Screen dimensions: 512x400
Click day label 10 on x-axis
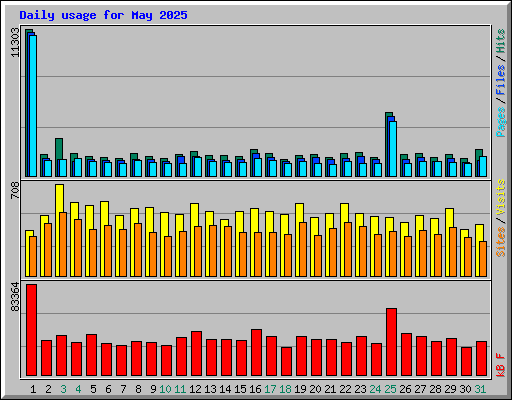(x=165, y=389)
